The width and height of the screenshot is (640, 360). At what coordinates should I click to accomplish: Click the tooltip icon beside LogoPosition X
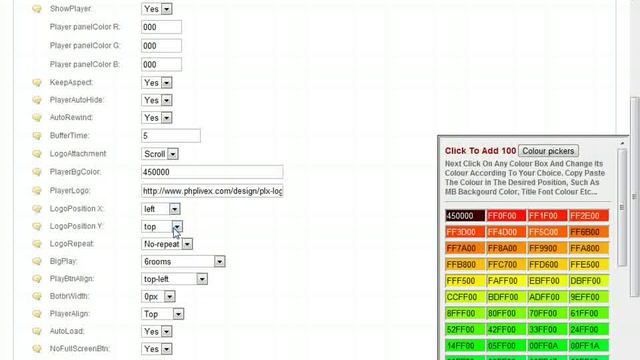pos(37,209)
